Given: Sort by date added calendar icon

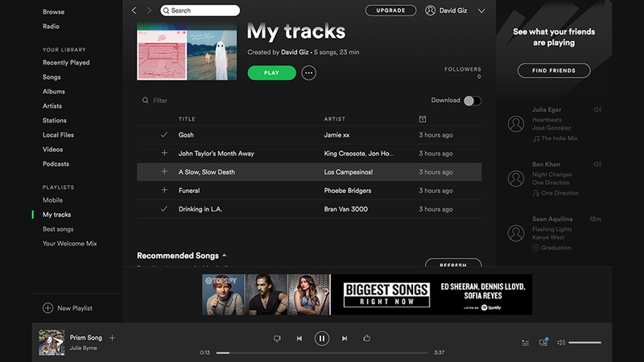Looking at the screenshot, I should (422, 119).
